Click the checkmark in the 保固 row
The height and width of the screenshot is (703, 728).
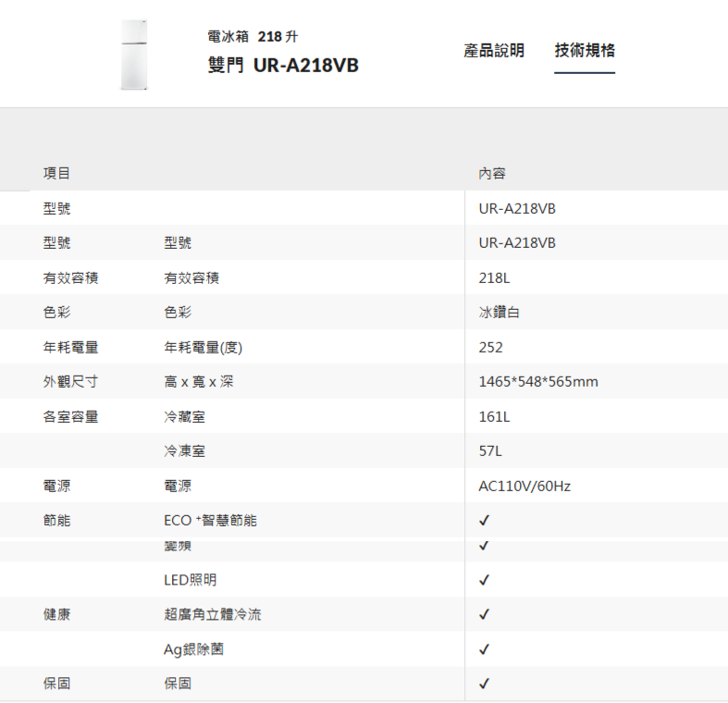485,684
